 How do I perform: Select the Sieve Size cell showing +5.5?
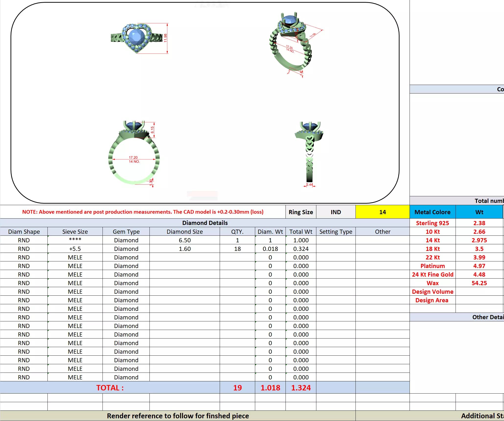click(x=75, y=249)
